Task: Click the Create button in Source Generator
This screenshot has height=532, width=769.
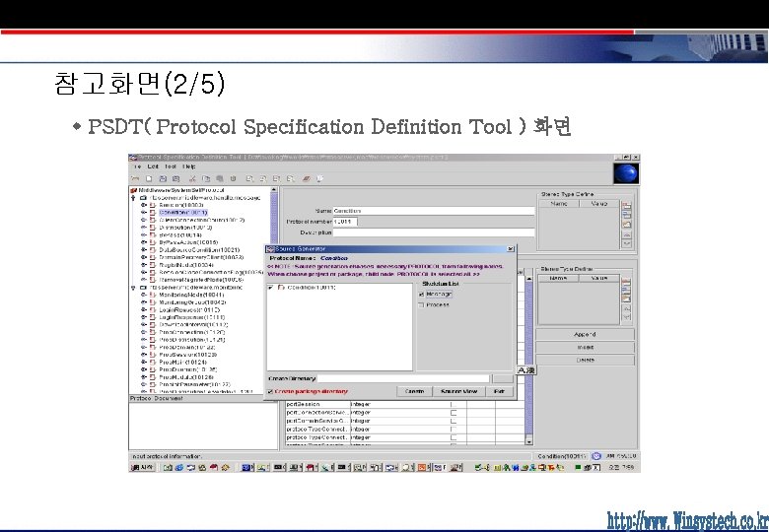Action: point(414,392)
